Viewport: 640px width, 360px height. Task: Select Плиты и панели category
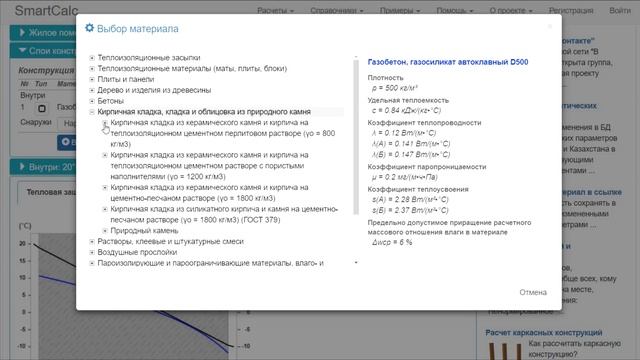126,79
